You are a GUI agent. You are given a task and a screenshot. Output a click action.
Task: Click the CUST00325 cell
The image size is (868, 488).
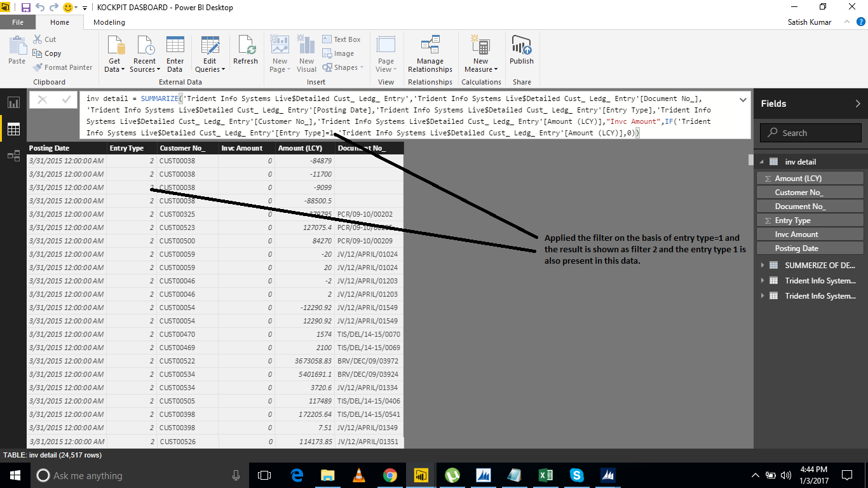pyautogui.click(x=187, y=214)
